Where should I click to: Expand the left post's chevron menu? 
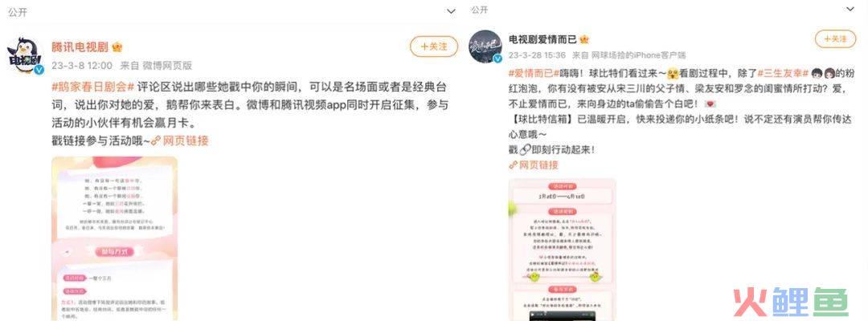click(x=452, y=11)
